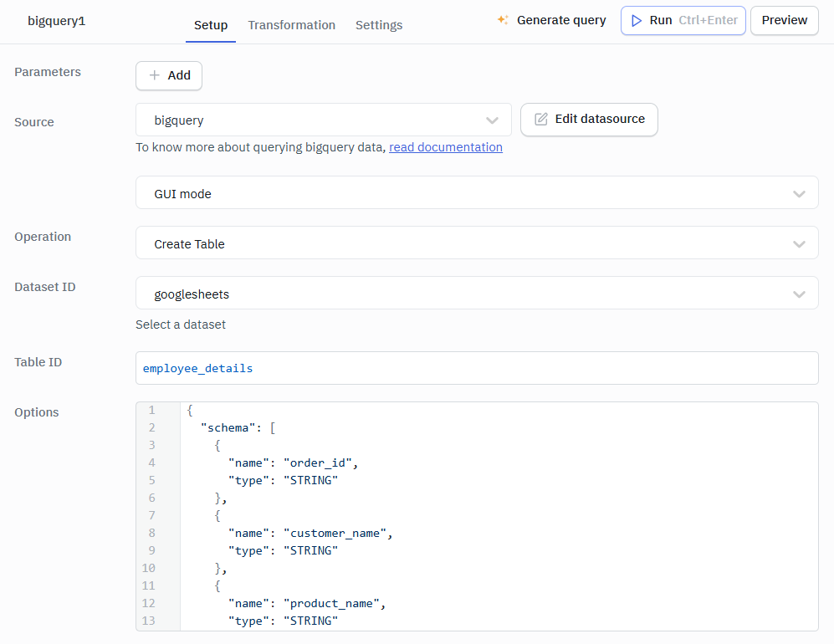Image resolution: width=834 pixels, height=644 pixels.
Task: Switch to the Transformation tab
Action: point(291,25)
